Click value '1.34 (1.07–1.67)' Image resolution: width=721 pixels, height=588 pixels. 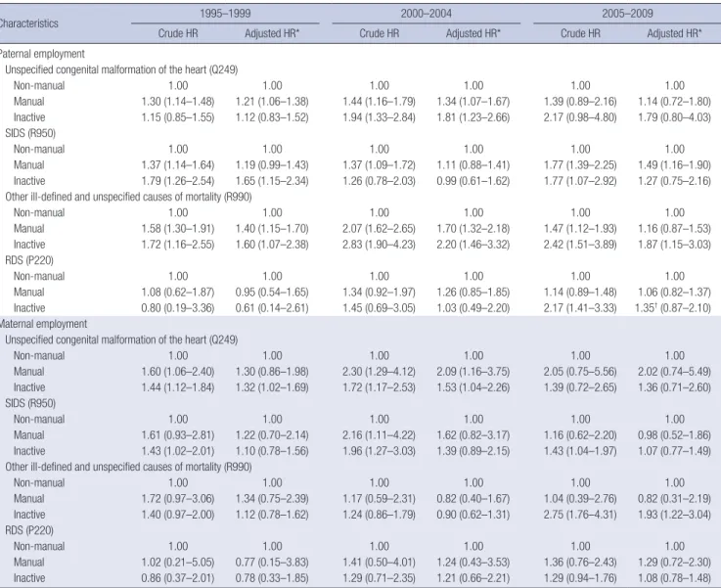pyautogui.click(x=473, y=102)
